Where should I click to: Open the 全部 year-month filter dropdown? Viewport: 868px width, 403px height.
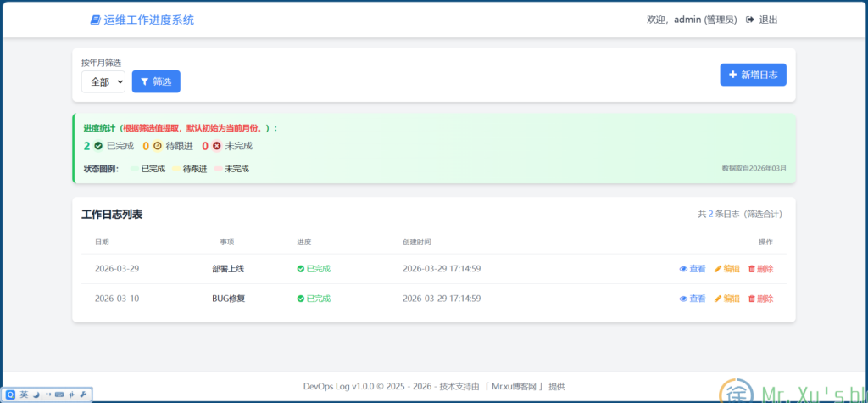click(x=103, y=81)
